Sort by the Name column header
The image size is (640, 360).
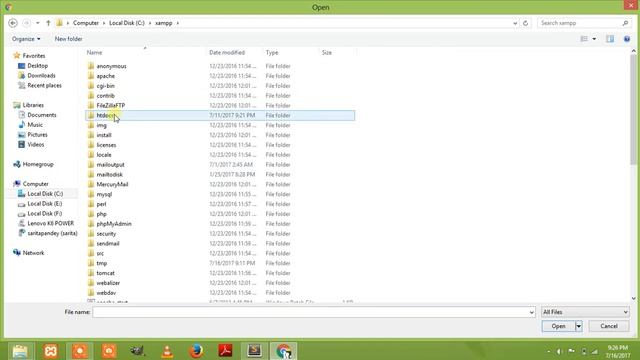pos(94,53)
